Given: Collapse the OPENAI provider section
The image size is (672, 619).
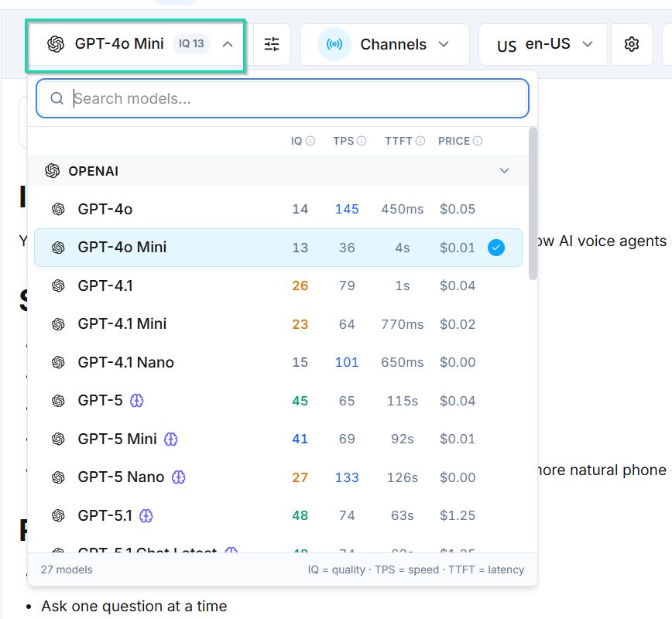Looking at the screenshot, I should pyautogui.click(x=505, y=171).
